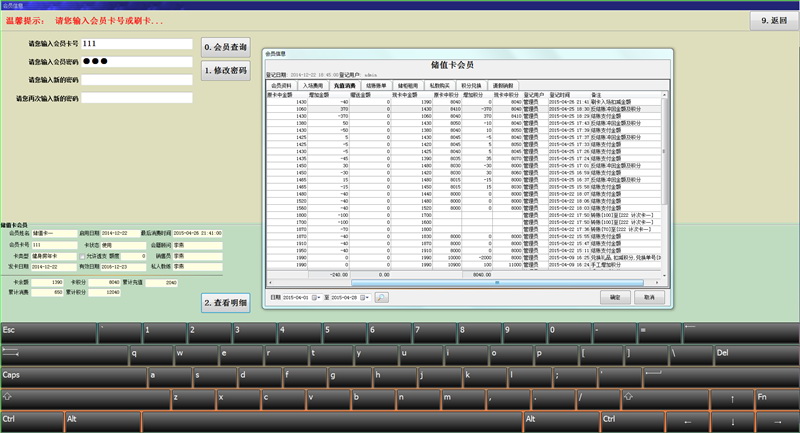Confirm the dialog with the 确定 button
Viewport: 800px width, 433px height.
point(615,297)
